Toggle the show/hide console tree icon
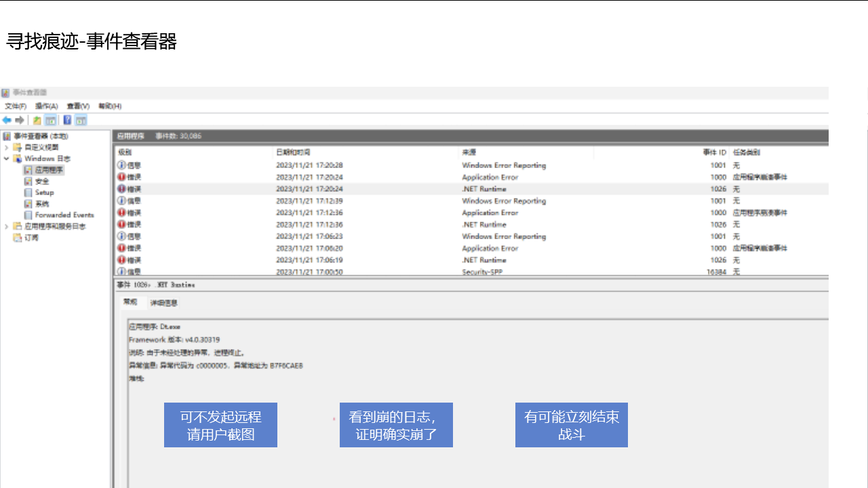The width and height of the screenshot is (868, 488). [50, 120]
